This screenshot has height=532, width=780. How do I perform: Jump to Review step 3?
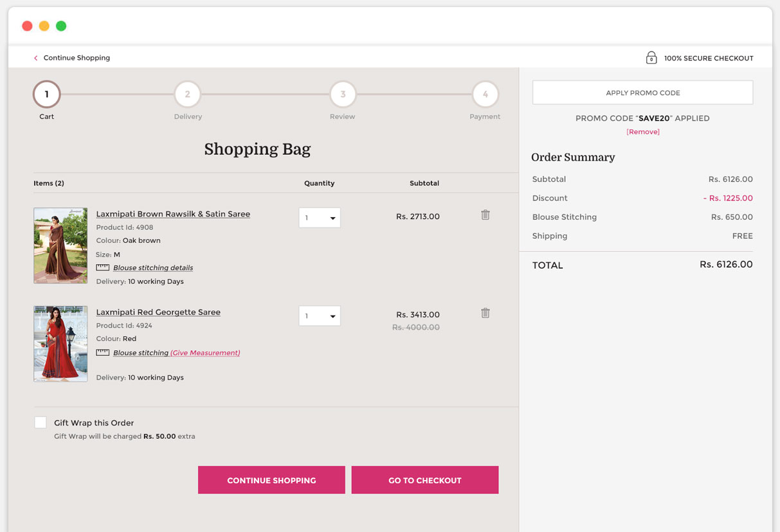click(343, 94)
